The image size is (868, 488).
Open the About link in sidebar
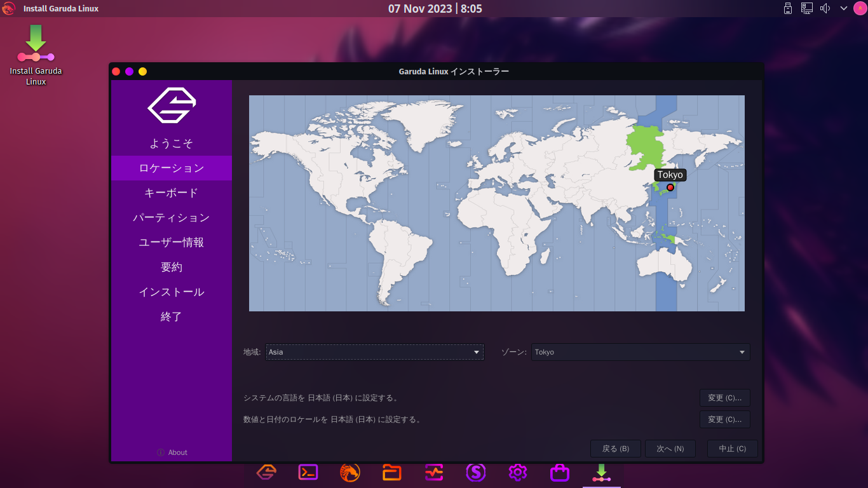pos(172,452)
